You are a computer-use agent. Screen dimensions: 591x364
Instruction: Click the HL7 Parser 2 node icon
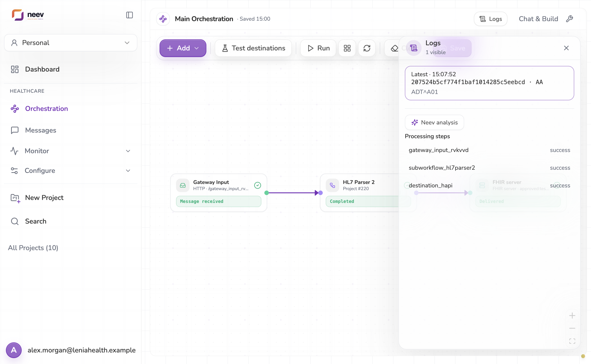pos(332,185)
